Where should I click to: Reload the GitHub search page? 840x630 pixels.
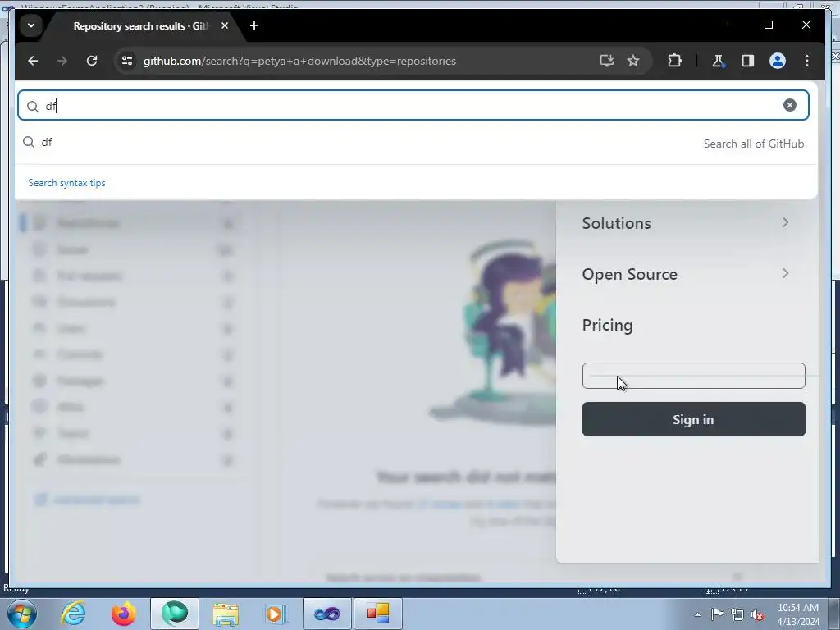[x=92, y=61]
